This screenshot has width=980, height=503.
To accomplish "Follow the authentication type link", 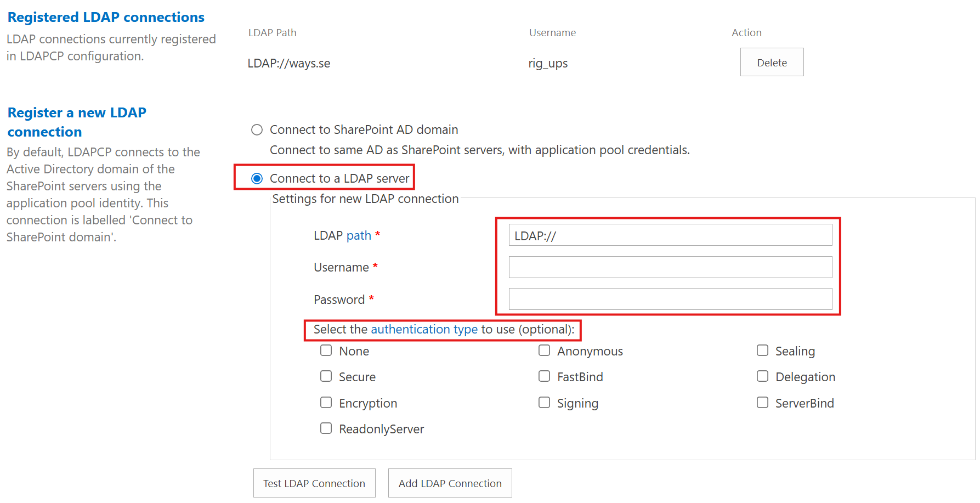I will click(x=424, y=330).
